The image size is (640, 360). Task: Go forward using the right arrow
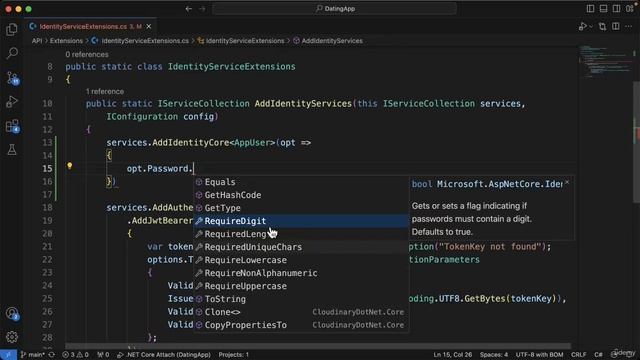click(202, 9)
